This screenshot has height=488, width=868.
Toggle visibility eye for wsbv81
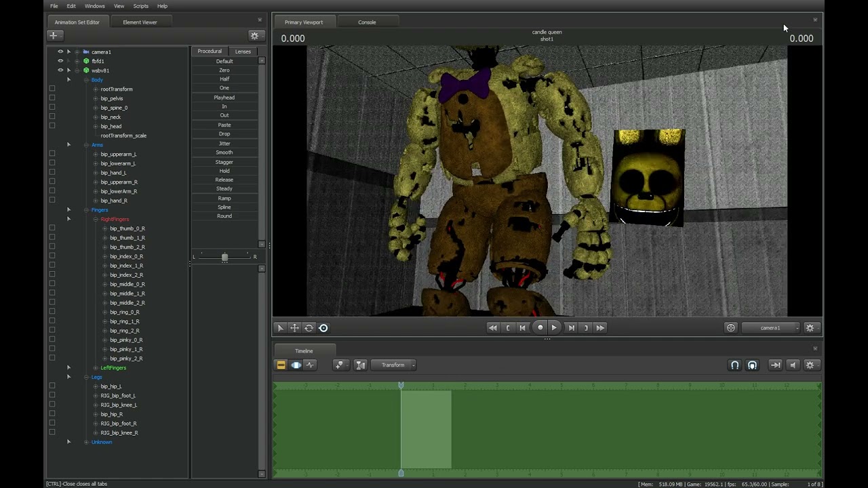tap(60, 70)
